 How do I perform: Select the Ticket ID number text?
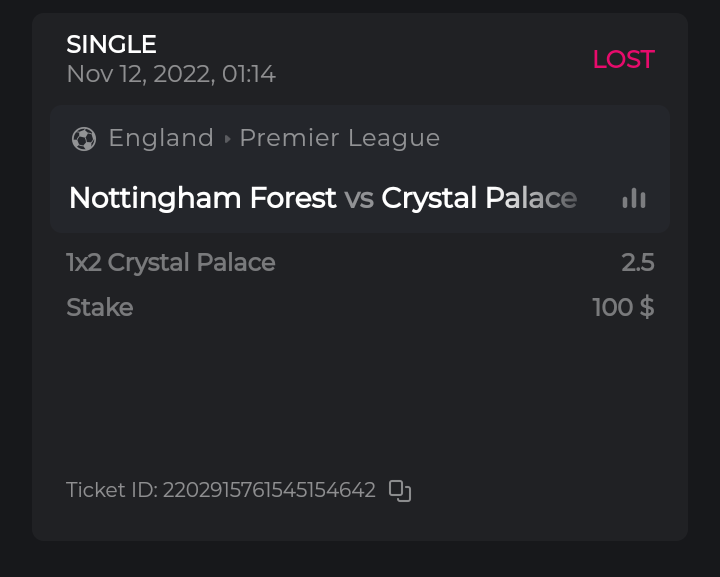point(269,491)
